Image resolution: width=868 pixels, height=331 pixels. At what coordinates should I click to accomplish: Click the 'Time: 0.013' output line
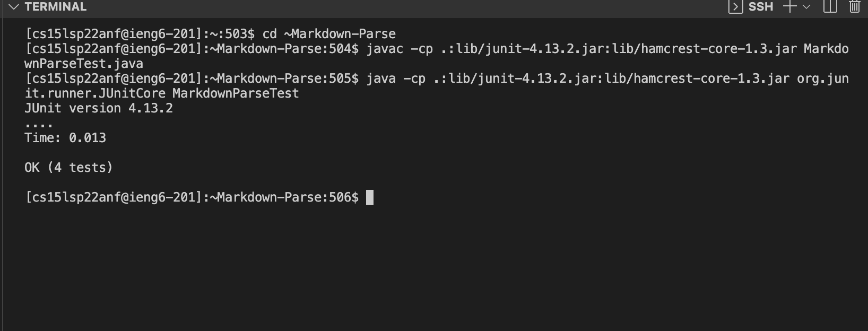pos(65,138)
